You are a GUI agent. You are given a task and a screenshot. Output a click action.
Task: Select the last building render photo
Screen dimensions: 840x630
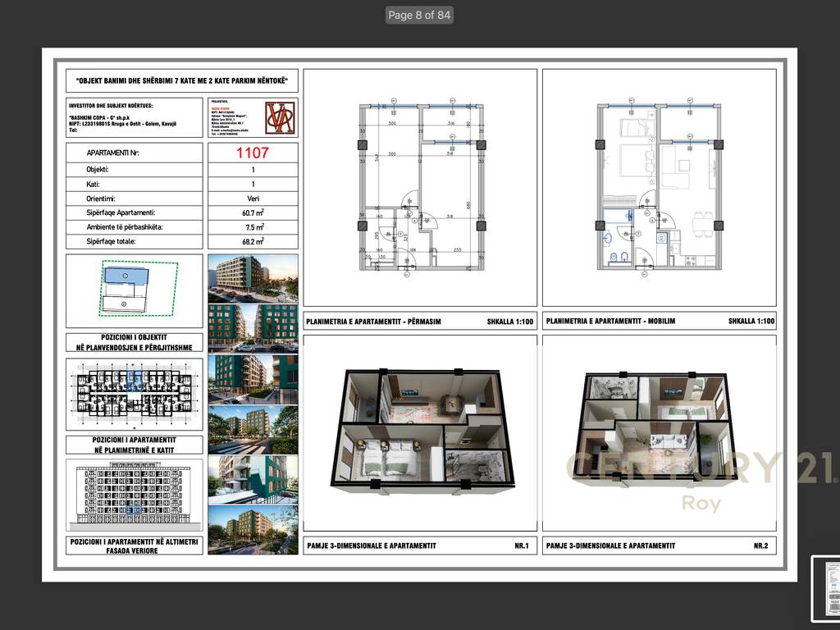click(253, 530)
